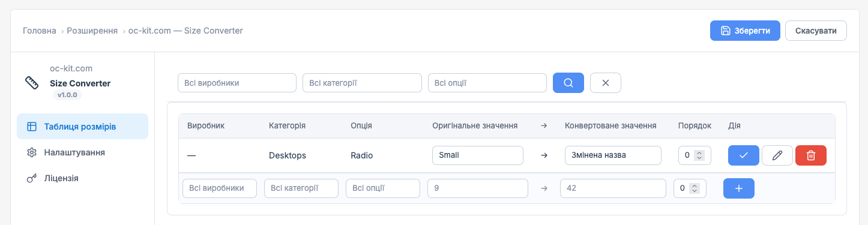Click the Опція column header
868x225 pixels.
click(x=361, y=126)
